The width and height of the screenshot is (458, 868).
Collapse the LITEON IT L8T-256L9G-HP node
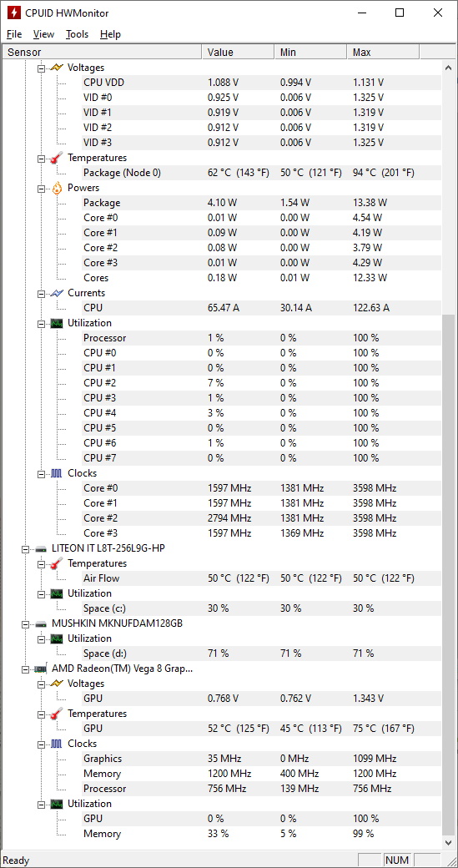(25, 548)
